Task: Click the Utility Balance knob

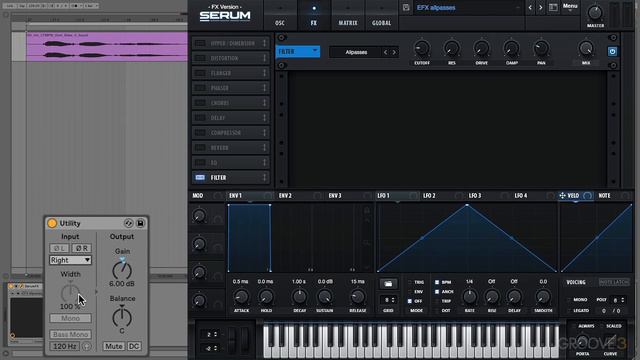Action: coord(122,317)
